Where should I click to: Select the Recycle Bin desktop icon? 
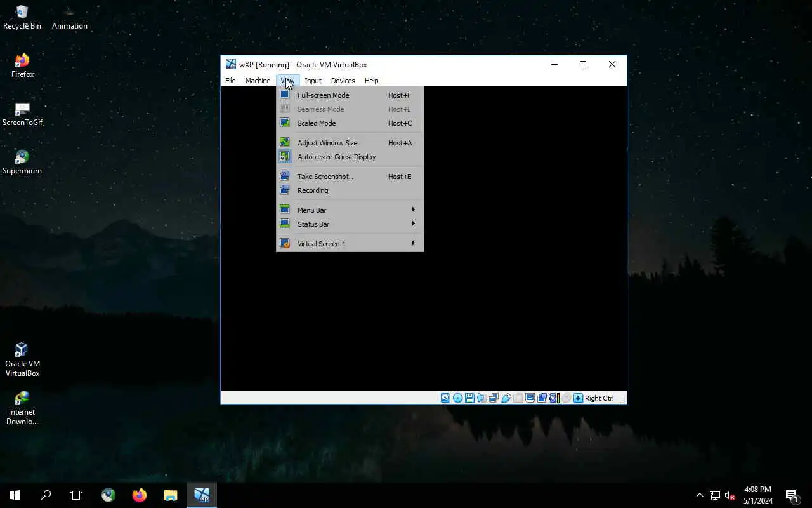click(22, 18)
